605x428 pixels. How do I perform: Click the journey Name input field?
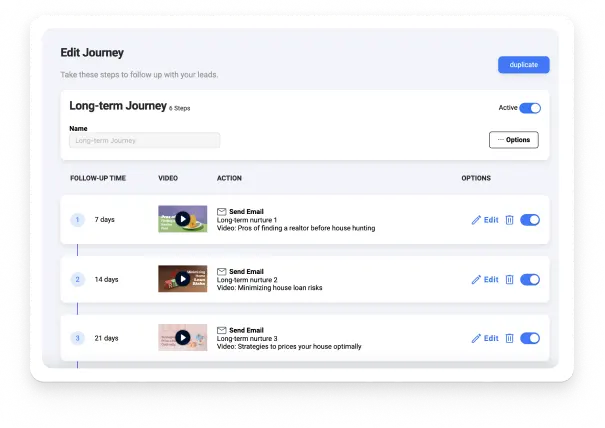coord(144,141)
